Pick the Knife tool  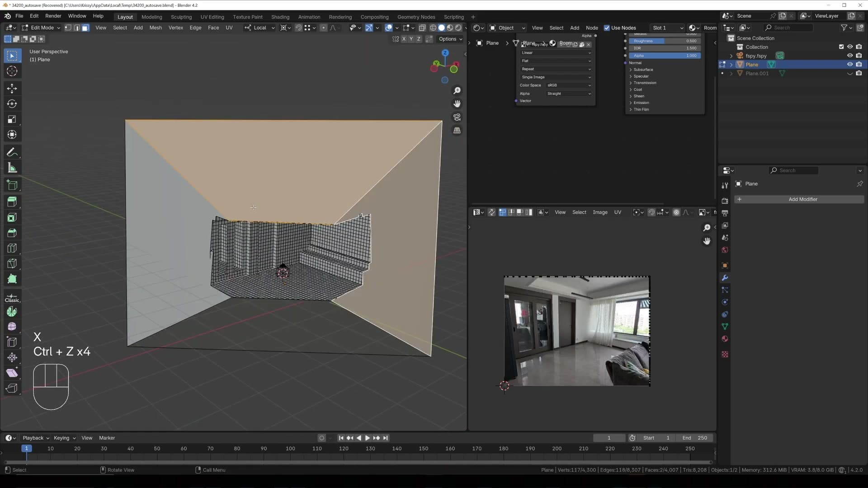click(x=12, y=263)
